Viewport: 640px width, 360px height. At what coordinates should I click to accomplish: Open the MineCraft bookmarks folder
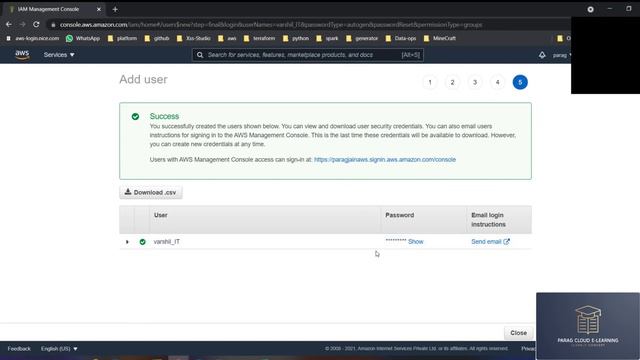point(440,38)
